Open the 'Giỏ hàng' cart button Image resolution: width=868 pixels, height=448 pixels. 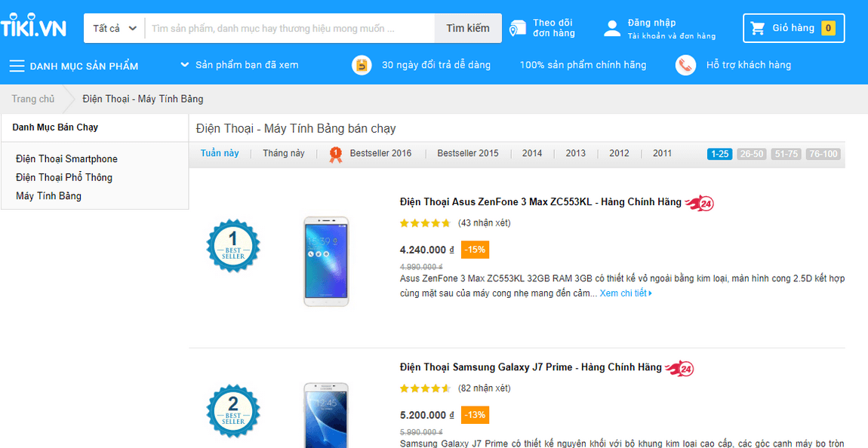[794, 28]
